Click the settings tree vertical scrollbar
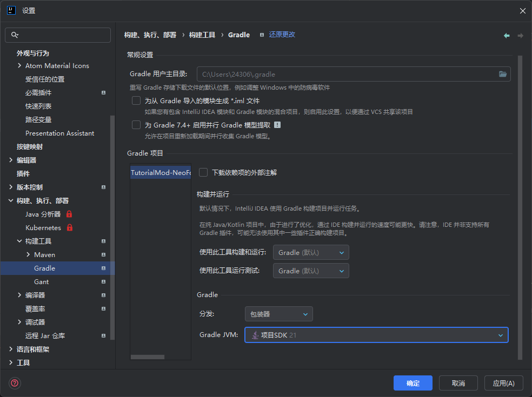 pyautogui.click(x=112, y=227)
